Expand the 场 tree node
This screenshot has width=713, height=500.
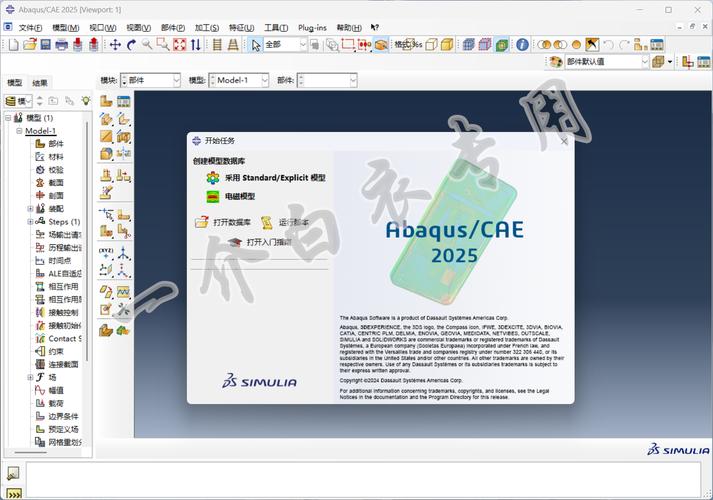click(x=30, y=377)
